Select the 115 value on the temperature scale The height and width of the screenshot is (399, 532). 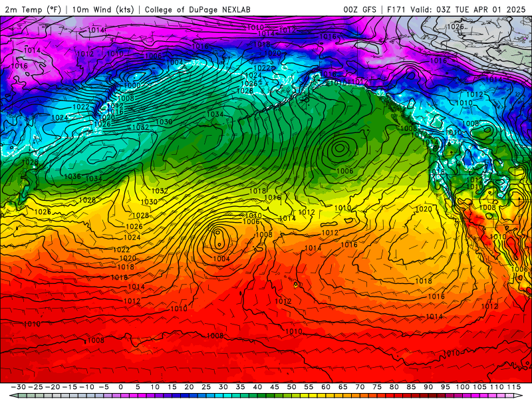pyautogui.click(x=513, y=387)
